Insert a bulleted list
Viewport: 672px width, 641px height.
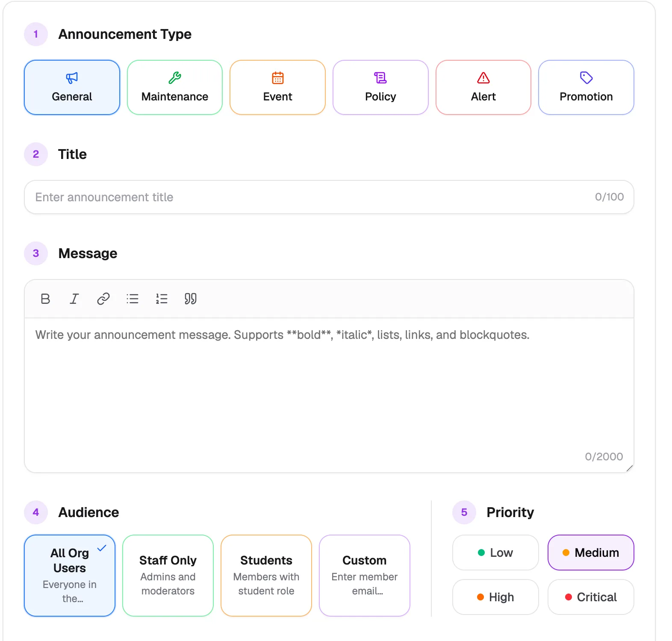click(x=133, y=299)
